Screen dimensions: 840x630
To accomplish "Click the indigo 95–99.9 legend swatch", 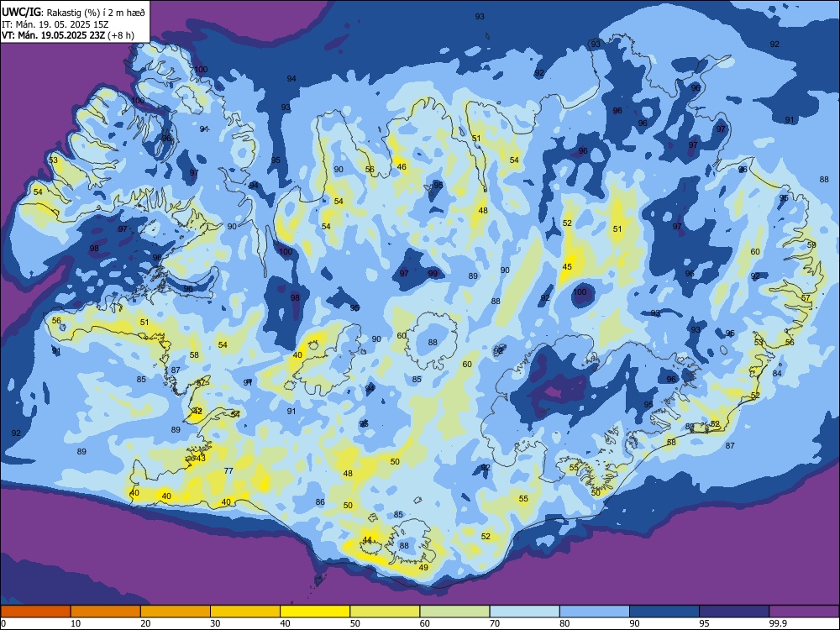I will (x=734, y=612).
